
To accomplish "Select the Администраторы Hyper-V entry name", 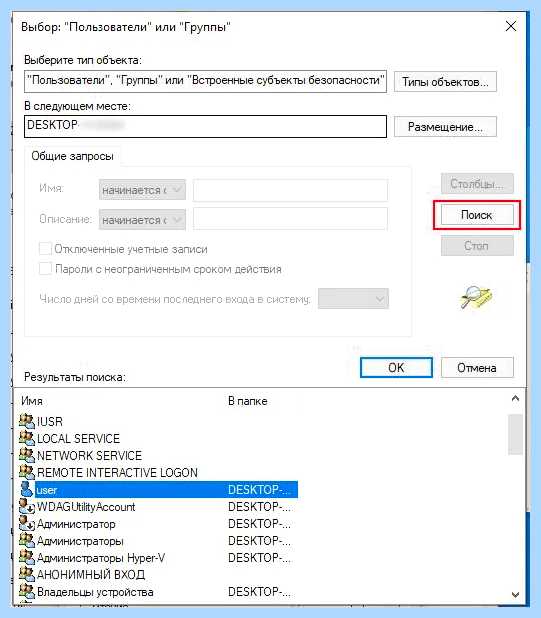I will click(101, 558).
